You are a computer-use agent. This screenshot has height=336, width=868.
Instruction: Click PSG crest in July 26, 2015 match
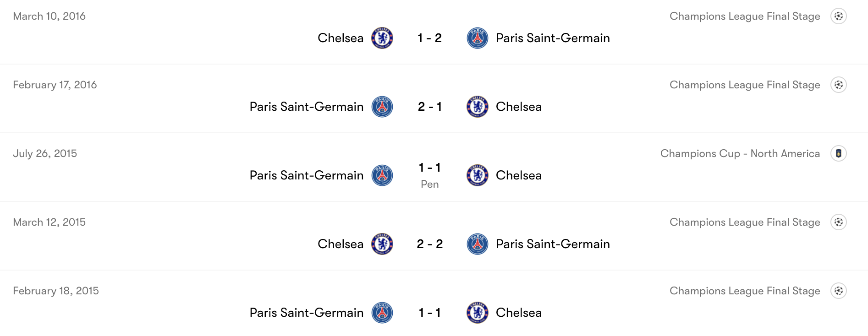(382, 175)
